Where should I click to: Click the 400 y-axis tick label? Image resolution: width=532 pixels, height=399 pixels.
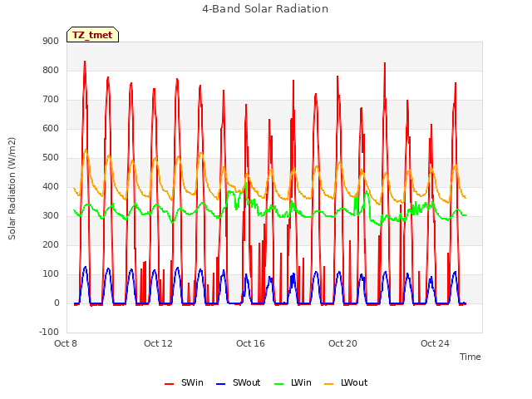pos(51,186)
